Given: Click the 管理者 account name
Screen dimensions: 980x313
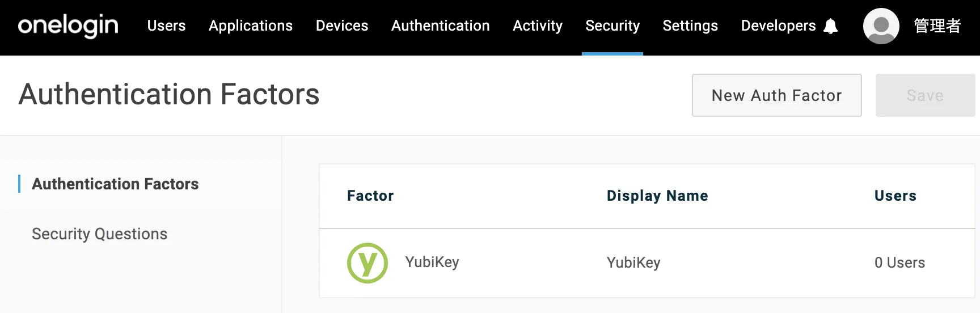Looking at the screenshot, I should pos(937,26).
